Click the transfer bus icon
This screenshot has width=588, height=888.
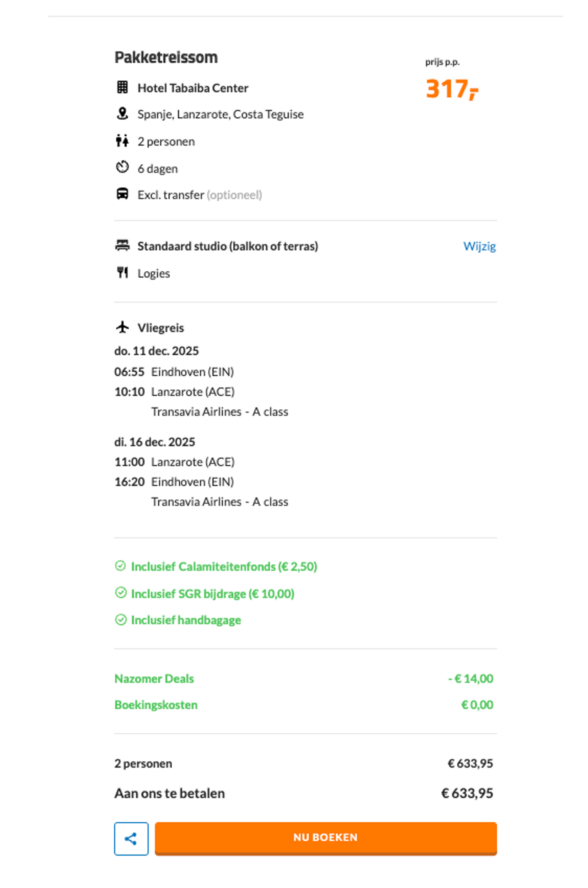pyautogui.click(x=122, y=194)
